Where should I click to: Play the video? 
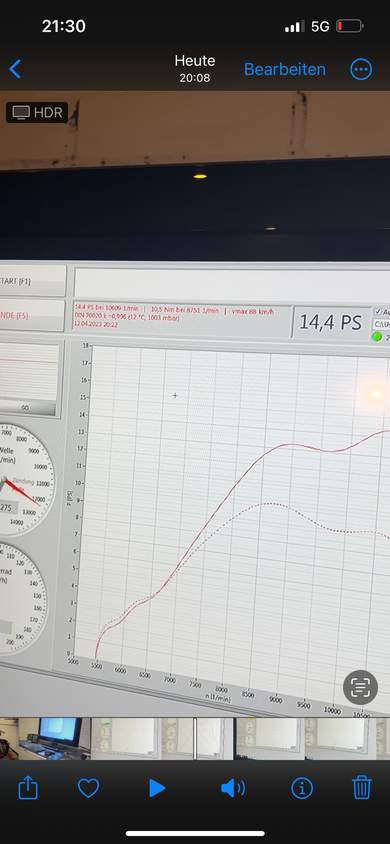(157, 789)
